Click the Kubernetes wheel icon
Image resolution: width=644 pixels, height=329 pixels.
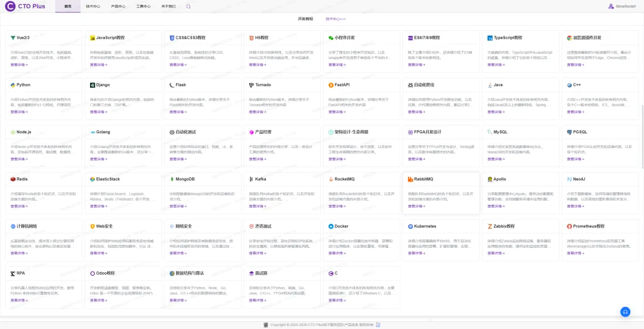coord(410,227)
